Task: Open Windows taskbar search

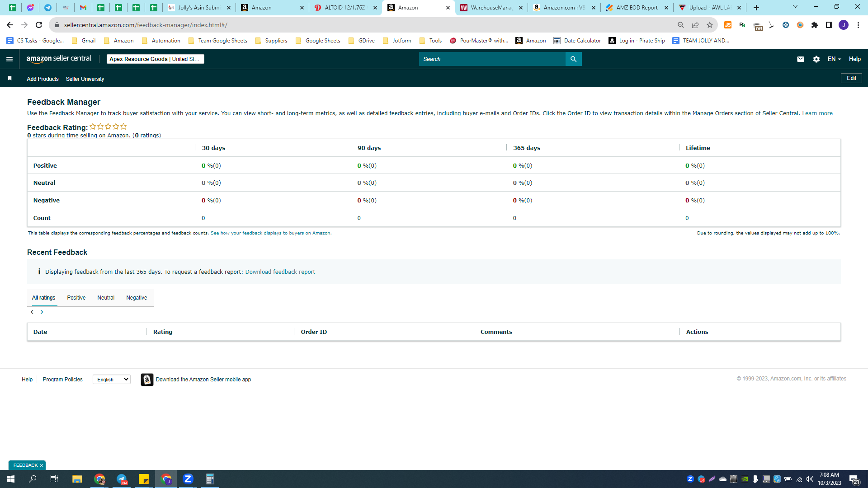Action: coord(33,479)
